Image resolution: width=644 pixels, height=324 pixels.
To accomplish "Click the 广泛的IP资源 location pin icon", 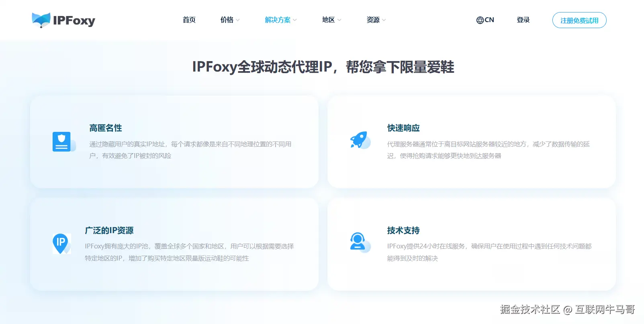I will (61, 244).
